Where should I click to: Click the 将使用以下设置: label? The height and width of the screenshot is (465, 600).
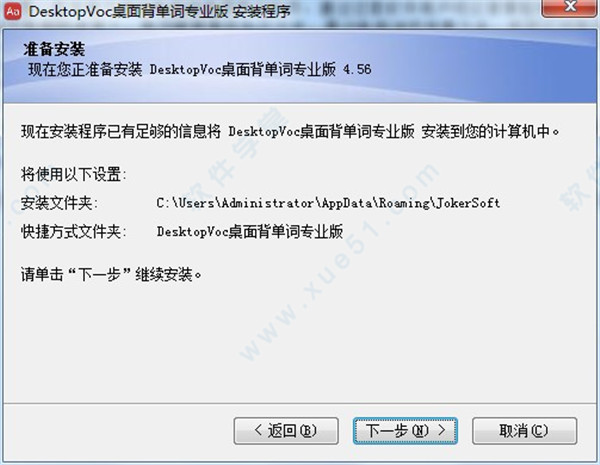coord(73,175)
